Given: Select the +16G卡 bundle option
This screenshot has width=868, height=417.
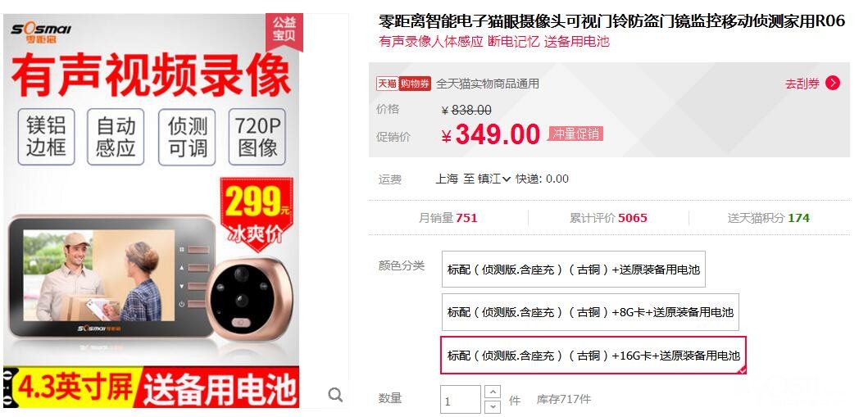Looking at the screenshot, I should [x=593, y=355].
